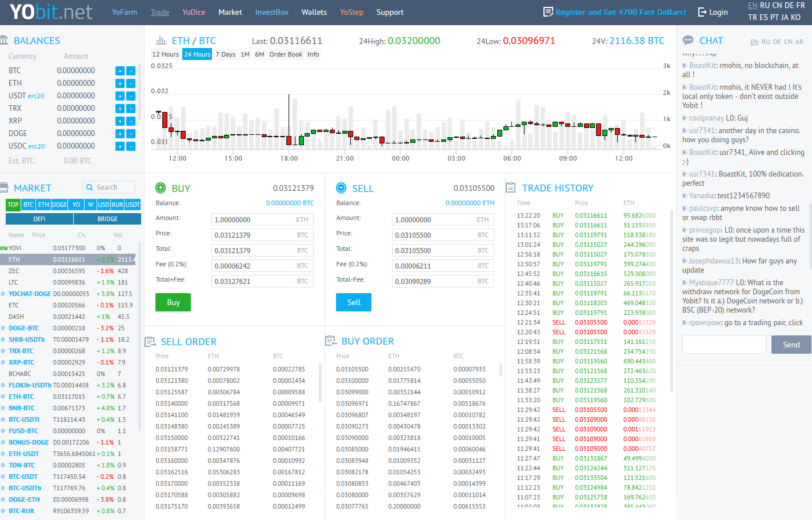
Task: Filter market by DOGE pairs
Action: tap(59, 205)
